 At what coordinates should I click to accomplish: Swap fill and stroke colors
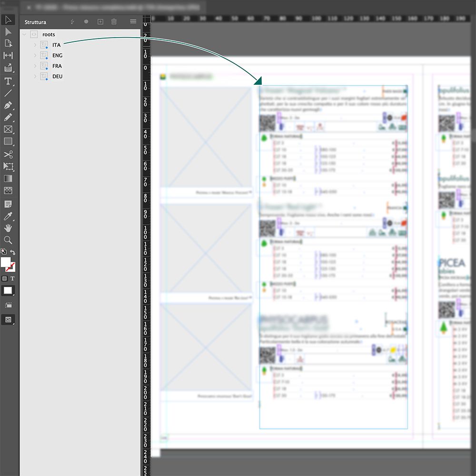click(13, 252)
